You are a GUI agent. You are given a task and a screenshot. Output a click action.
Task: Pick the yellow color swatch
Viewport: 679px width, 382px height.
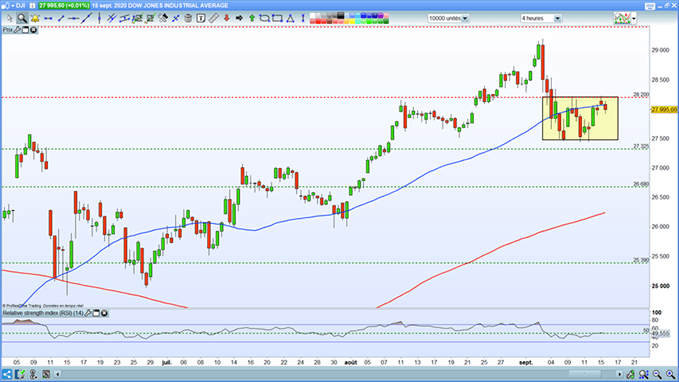point(352,21)
